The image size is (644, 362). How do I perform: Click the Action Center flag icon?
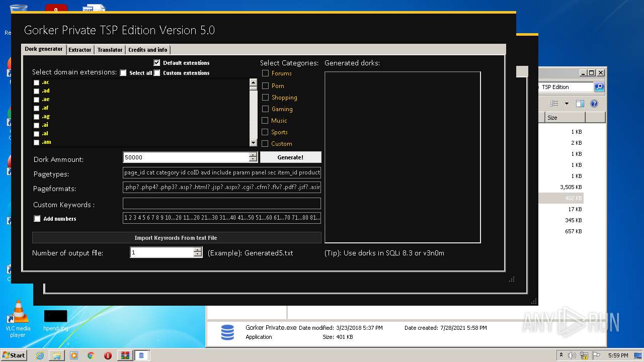click(x=597, y=355)
